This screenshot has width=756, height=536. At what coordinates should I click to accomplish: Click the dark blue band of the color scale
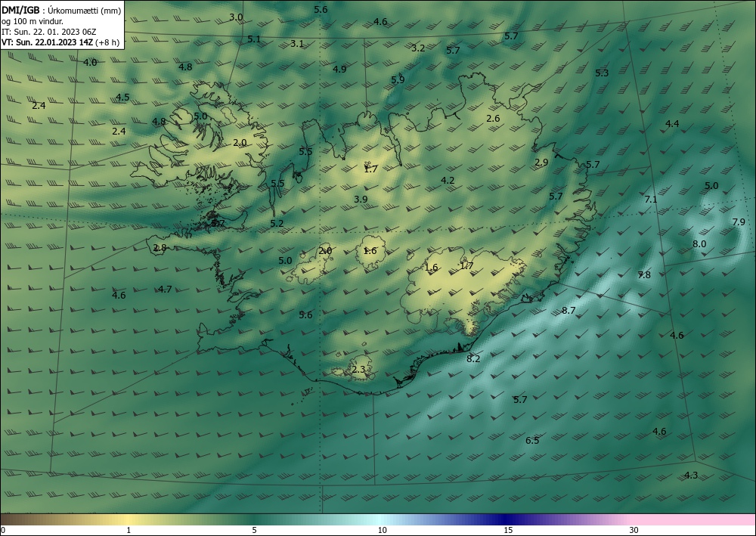(507, 519)
